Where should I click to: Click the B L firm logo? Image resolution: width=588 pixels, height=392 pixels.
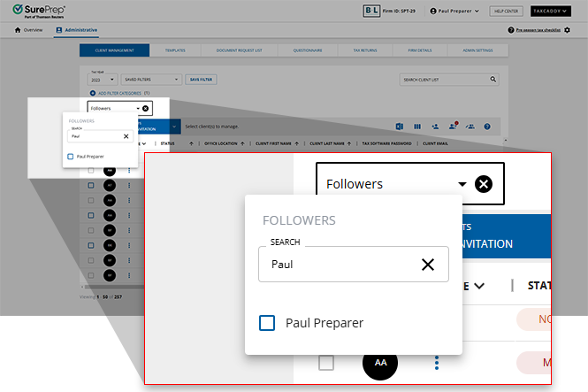click(371, 11)
